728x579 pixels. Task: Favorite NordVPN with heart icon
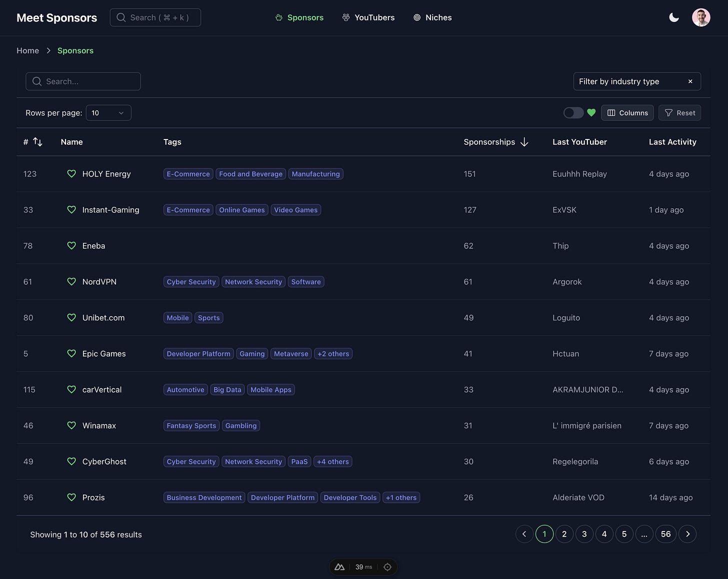71,281
